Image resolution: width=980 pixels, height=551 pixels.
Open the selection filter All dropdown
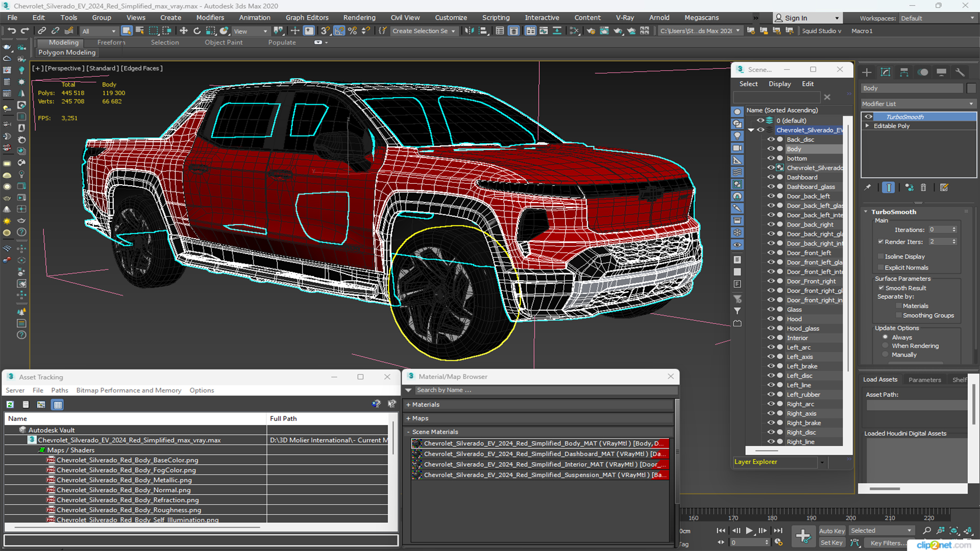coord(99,31)
